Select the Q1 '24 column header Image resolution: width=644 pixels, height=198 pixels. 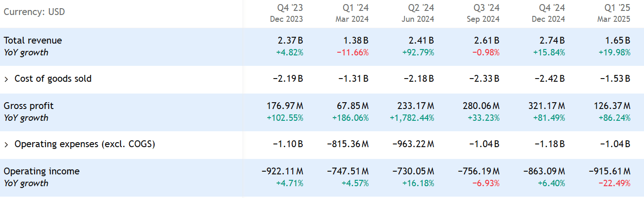click(355, 13)
